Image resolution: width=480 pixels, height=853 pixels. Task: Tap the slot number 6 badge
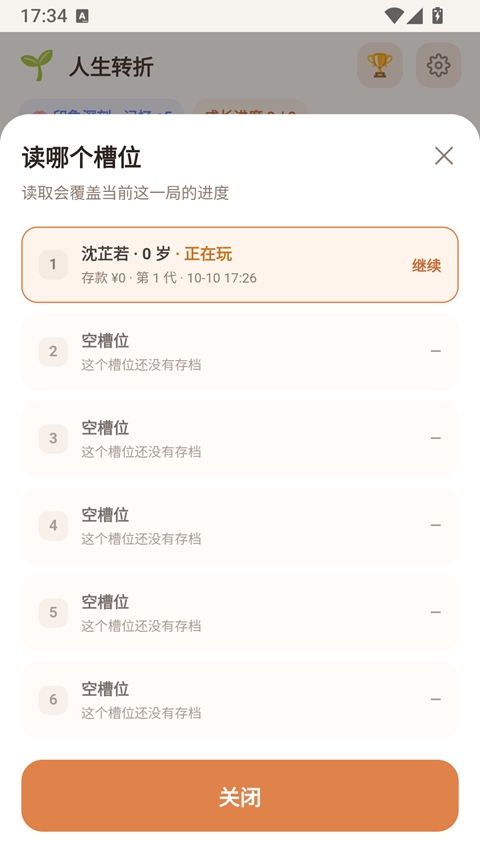coord(53,700)
